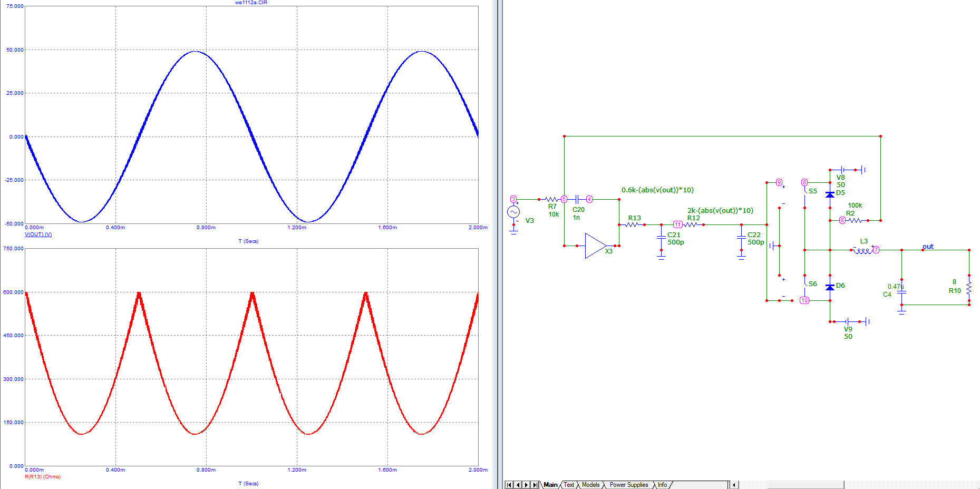980x489 pixels.
Task: Select diode D5 symbol
Action: click(x=830, y=195)
